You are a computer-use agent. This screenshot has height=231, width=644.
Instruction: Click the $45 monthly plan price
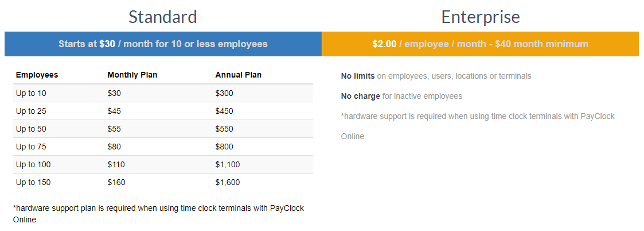114,111
